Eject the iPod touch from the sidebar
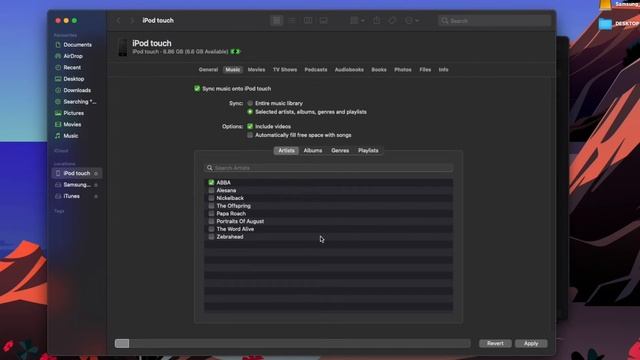Viewport: 640px width, 360px height. pos(96,173)
